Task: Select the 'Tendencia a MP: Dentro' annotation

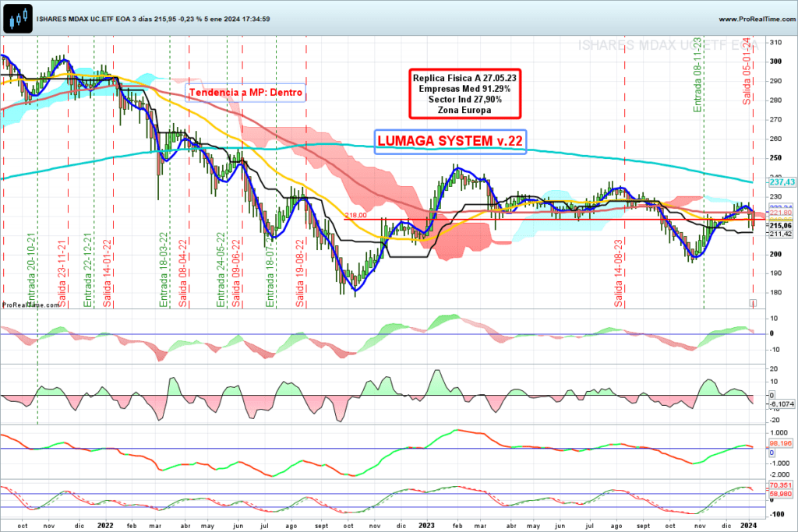Action: point(246,92)
